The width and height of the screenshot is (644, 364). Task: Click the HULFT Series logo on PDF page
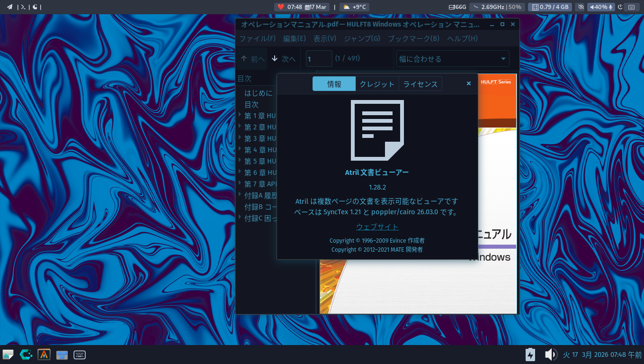(x=496, y=82)
